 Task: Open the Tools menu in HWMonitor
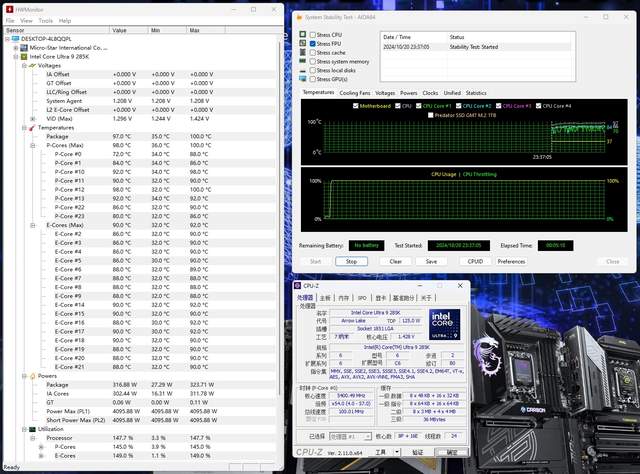(x=46, y=20)
